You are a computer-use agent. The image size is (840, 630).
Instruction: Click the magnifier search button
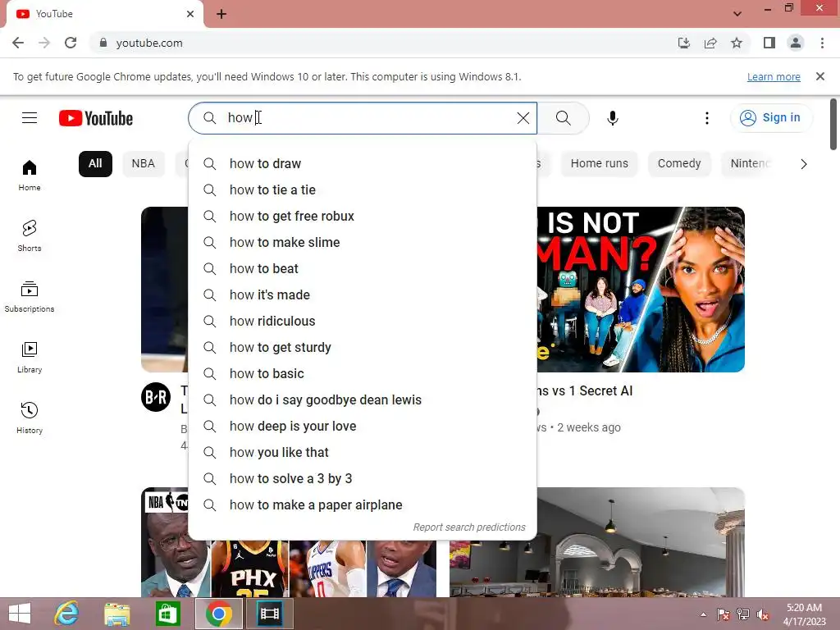click(563, 118)
